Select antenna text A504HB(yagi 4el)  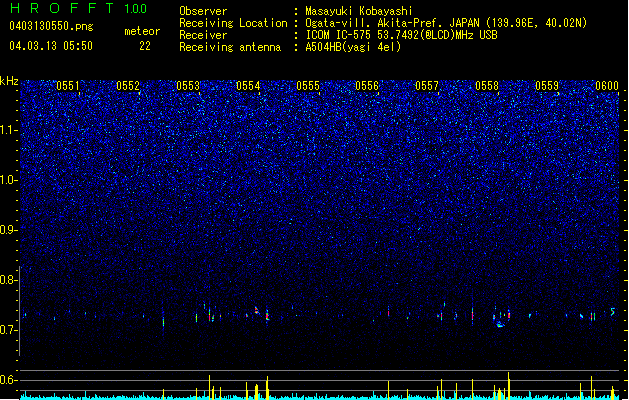click(x=353, y=47)
